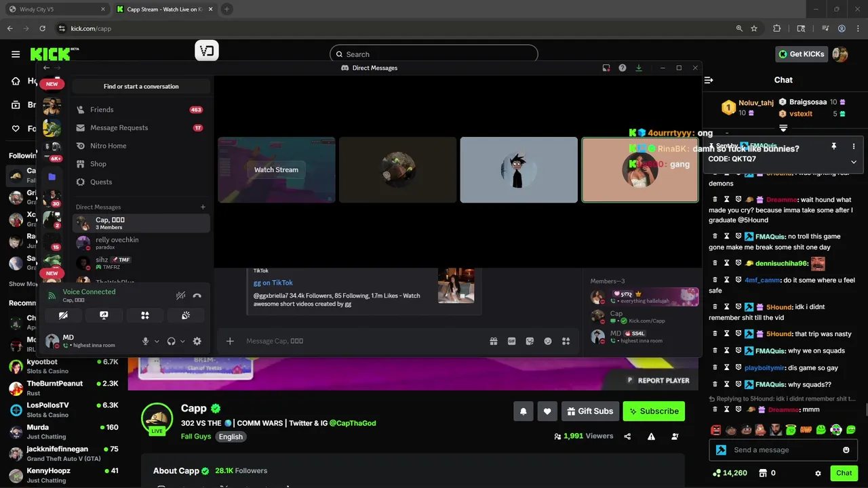Click 'Find or start a conversation' field
Viewport: 868px width, 488px height.
(x=141, y=86)
